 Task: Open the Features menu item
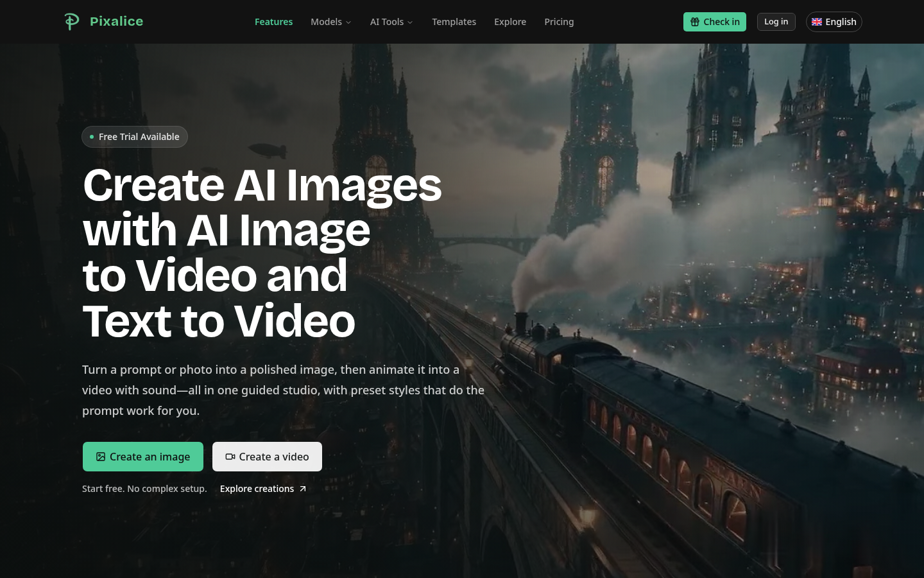[273, 22]
